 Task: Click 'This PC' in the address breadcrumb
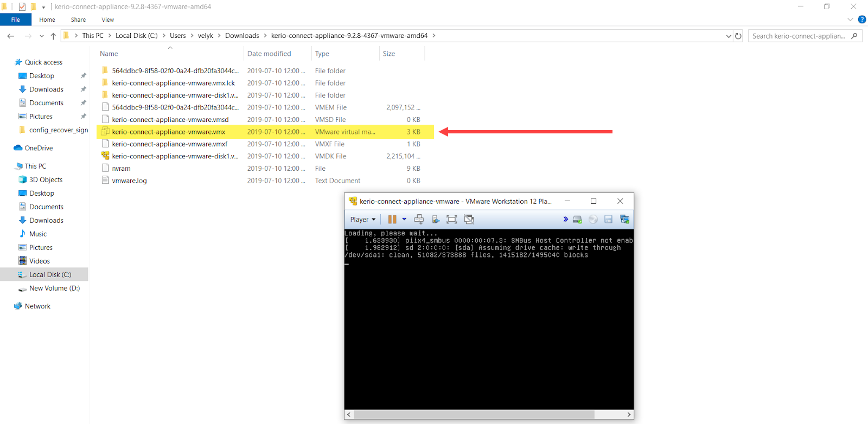coord(93,36)
